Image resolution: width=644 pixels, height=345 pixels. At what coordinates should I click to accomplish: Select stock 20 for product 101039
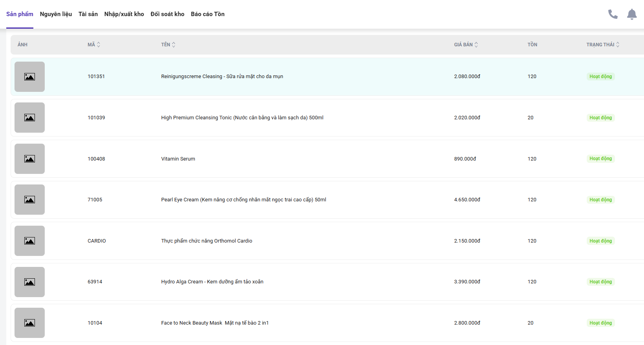531,118
